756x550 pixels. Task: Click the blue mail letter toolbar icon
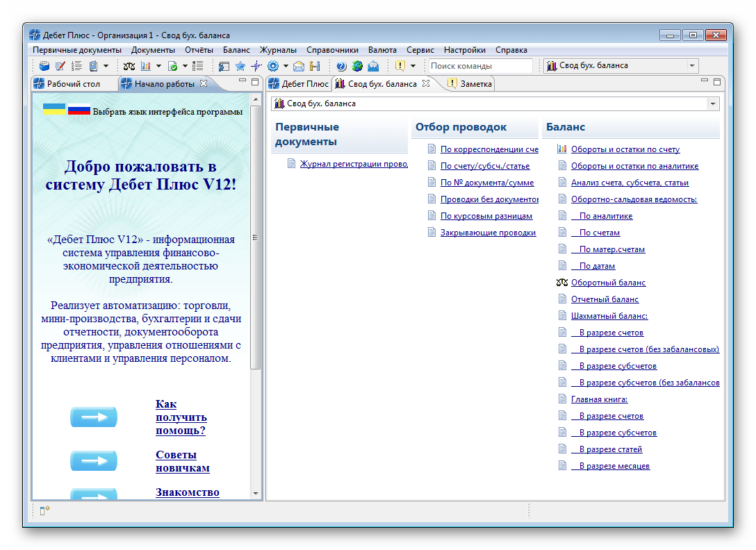[x=373, y=66]
